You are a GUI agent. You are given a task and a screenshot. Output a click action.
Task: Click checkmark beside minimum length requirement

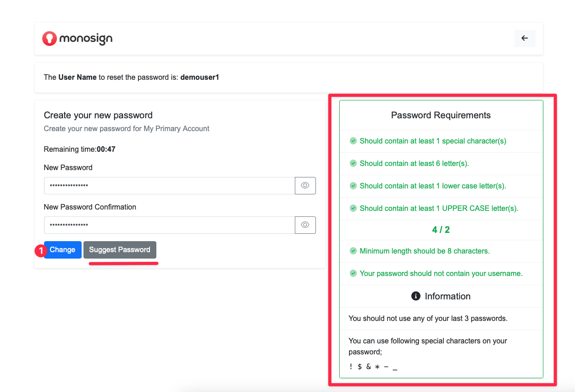pos(353,251)
